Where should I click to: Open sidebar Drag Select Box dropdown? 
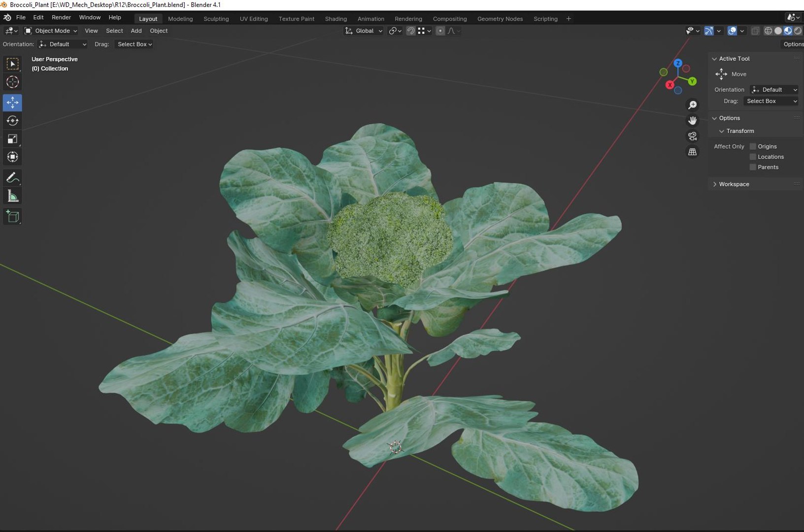click(x=771, y=101)
